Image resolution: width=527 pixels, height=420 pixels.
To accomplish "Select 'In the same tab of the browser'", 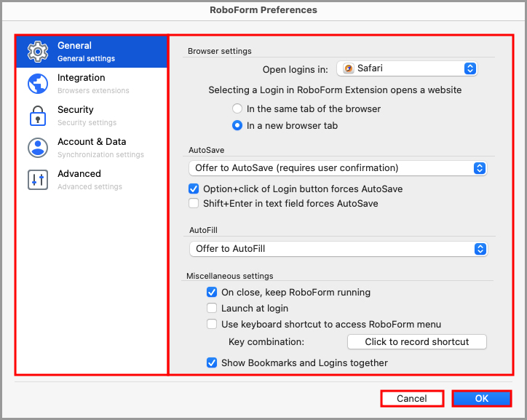I will point(237,108).
